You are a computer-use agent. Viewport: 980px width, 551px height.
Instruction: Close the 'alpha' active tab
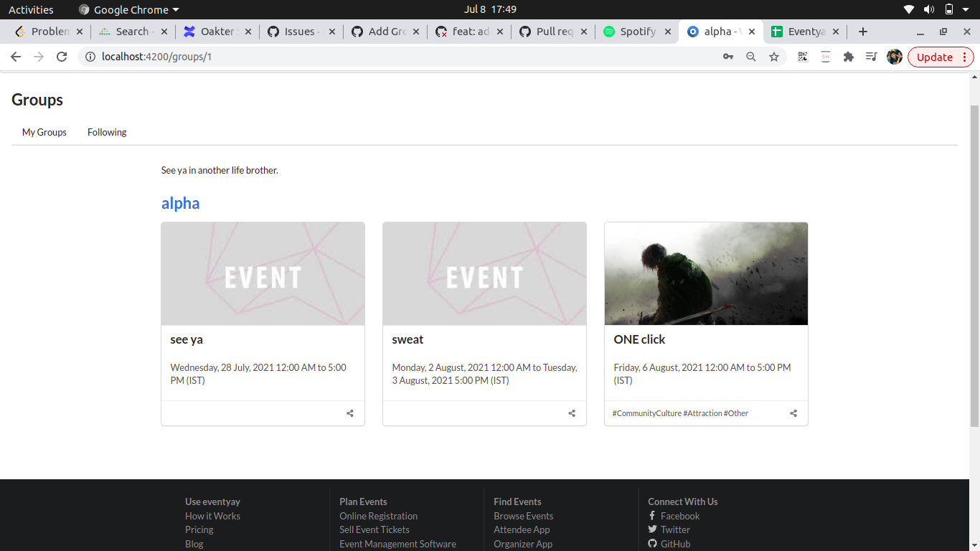pos(752,32)
